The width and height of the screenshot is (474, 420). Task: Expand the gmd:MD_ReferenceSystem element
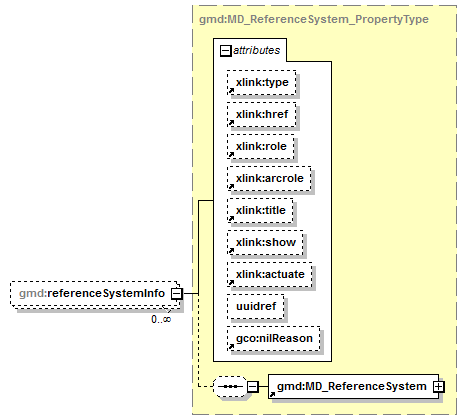tap(439, 387)
